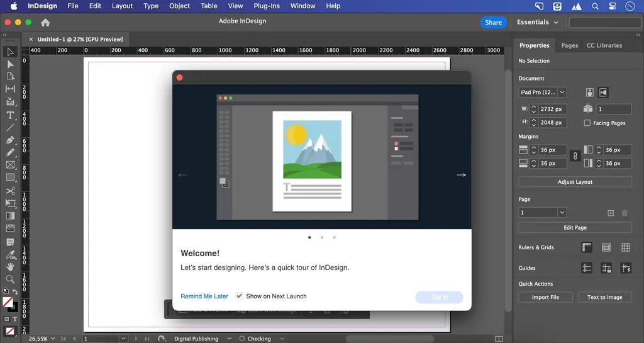Click the Adjust Layout button
644x343 pixels.
[575, 182]
